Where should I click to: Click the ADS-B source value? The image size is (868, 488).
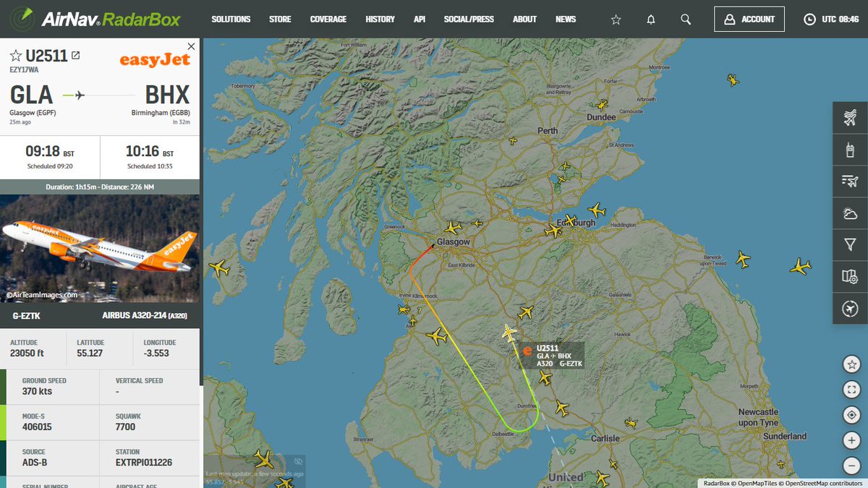(35, 462)
